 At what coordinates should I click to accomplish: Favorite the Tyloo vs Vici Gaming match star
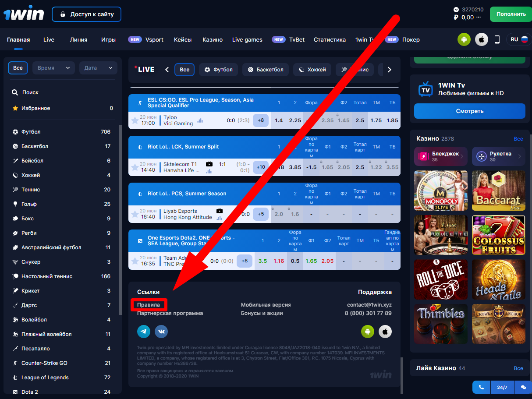click(x=135, y=120)
